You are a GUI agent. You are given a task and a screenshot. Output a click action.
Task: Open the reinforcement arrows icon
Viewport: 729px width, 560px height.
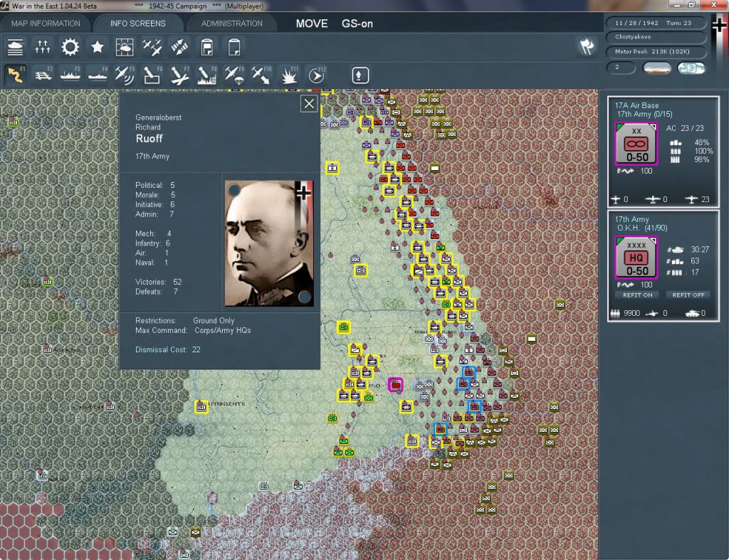(x=179, y=47)
